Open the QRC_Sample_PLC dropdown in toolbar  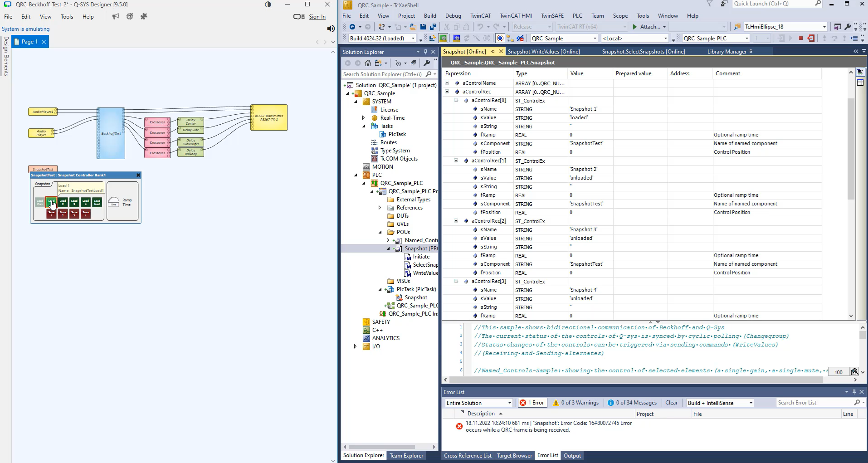716,39
